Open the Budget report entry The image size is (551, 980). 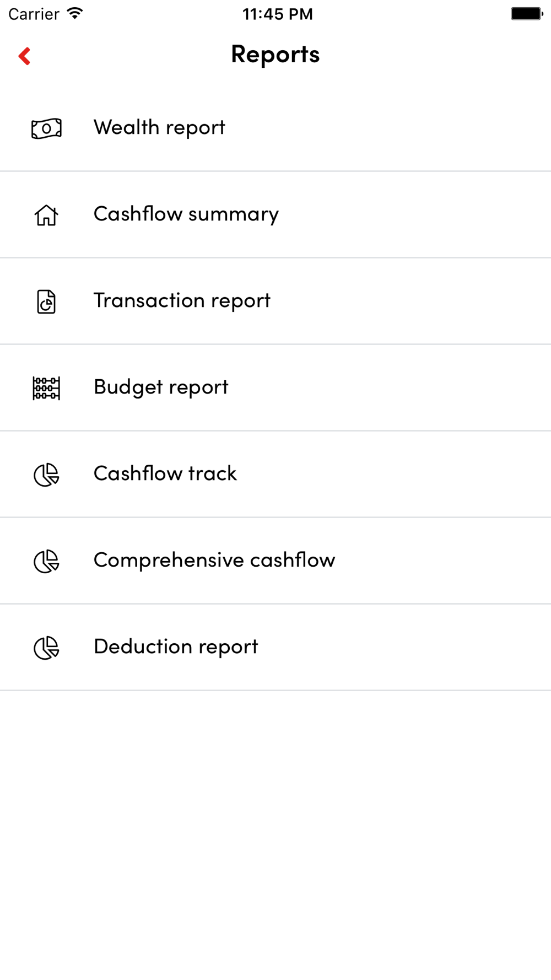[275, 387]
